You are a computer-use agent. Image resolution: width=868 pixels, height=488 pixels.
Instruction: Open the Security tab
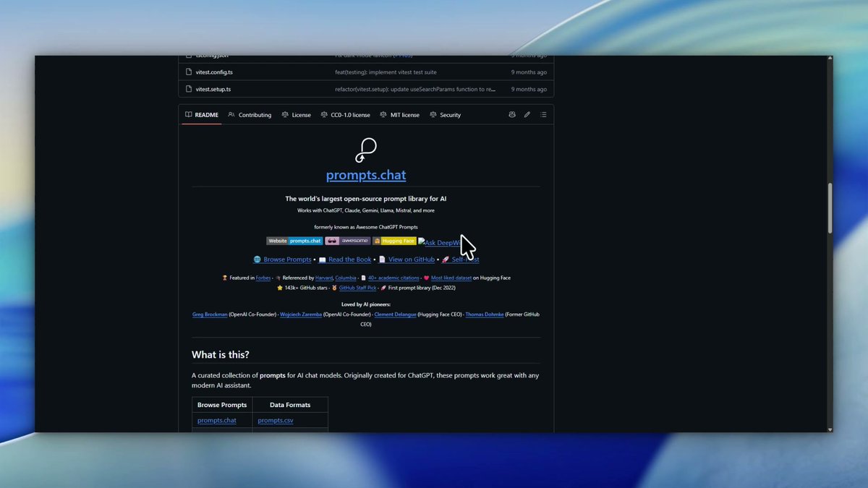point(445,115)
